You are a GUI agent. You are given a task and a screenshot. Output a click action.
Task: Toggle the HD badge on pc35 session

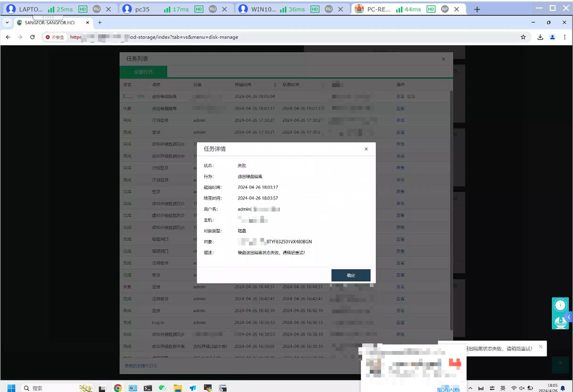click(x=199, y=9)
